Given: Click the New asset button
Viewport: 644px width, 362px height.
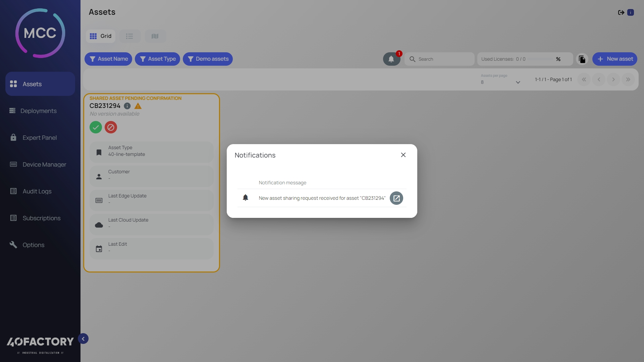Looking at the screenshot, I should click(x=614, y=59).
